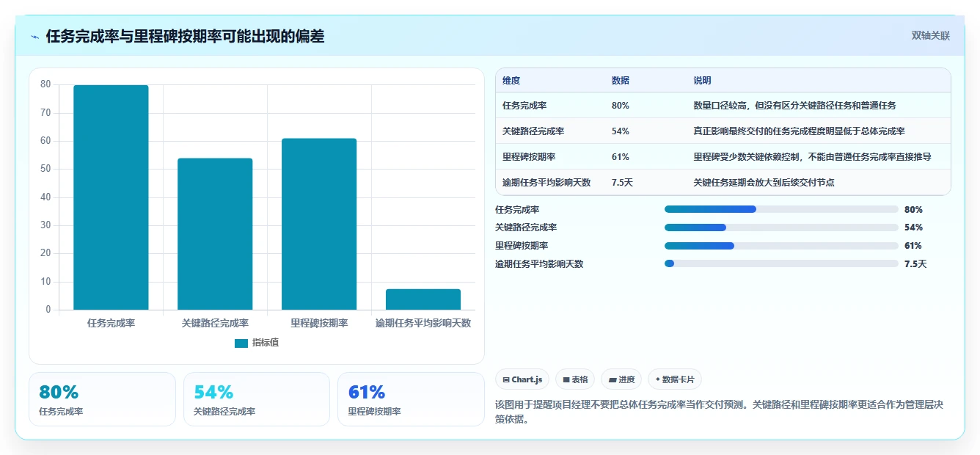Click the 双轴关联 label in header
Screen dimensions: 980x455
pyautogui.click(x=931, y=35)
